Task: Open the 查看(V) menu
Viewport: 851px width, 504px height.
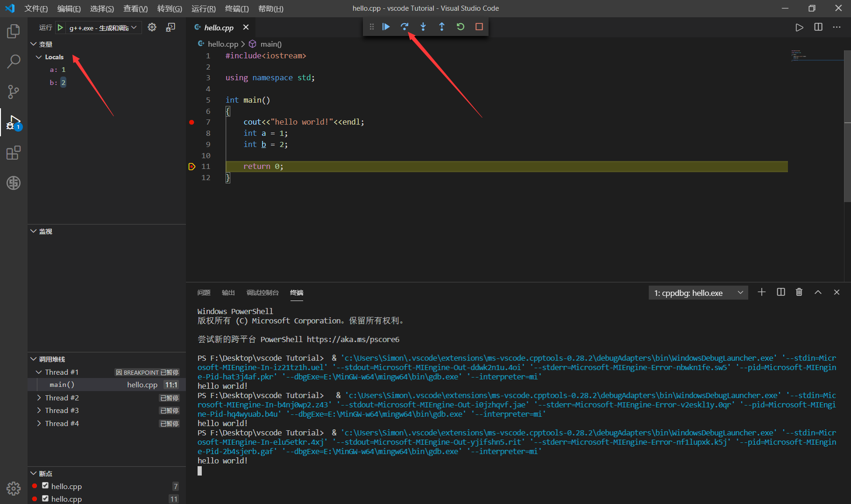Action: click(x=135, y=8)
